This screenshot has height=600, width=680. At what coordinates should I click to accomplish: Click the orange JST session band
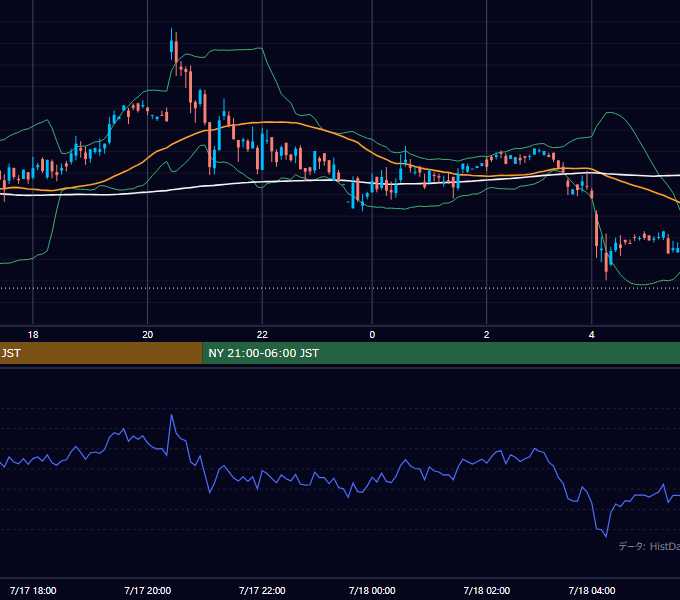click(101, 353)
